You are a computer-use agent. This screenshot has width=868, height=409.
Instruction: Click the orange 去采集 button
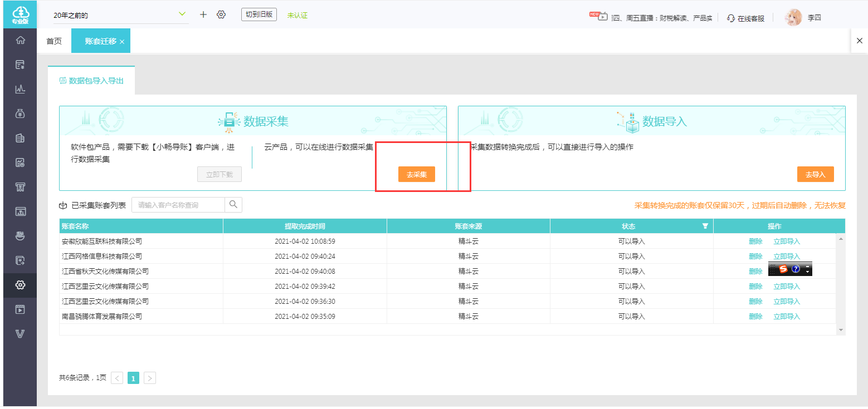417,174
